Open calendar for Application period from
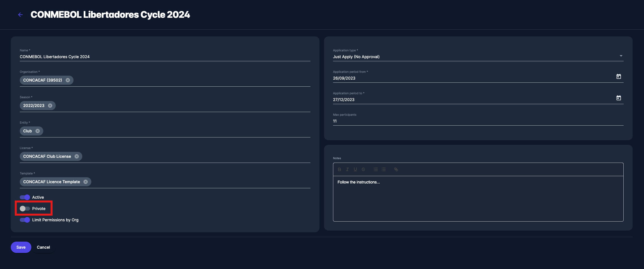Viewport: 644px width, 269px height. tap(619, 76)
